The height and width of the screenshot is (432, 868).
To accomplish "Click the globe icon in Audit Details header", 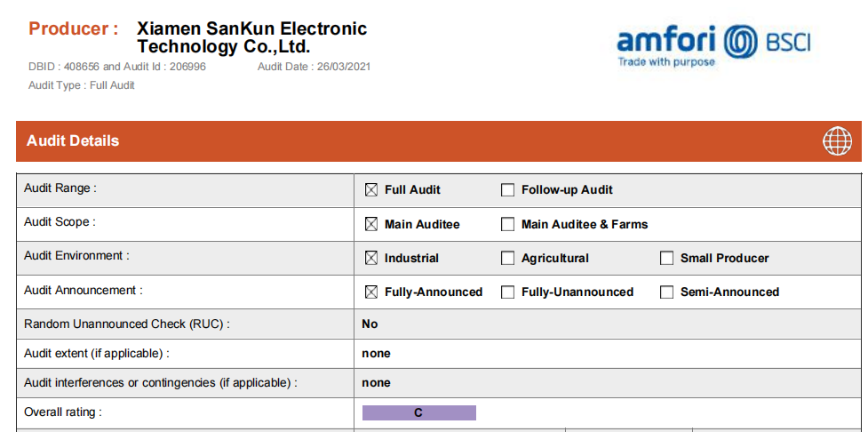I will coord(837,141).
